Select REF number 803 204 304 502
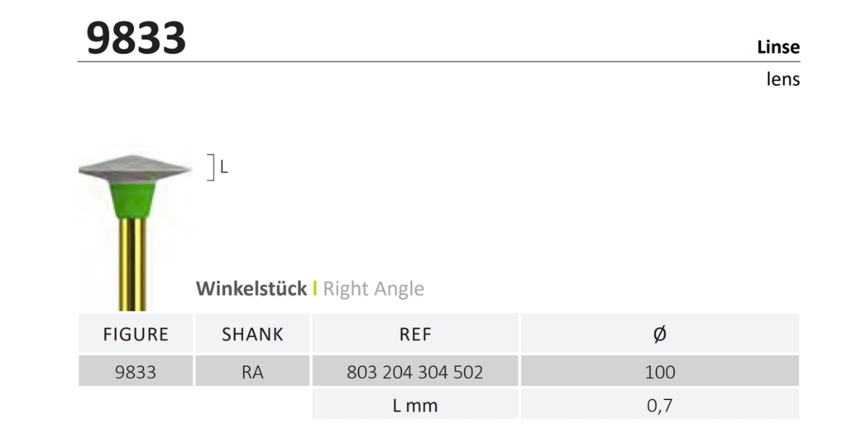 pos(415,372)
